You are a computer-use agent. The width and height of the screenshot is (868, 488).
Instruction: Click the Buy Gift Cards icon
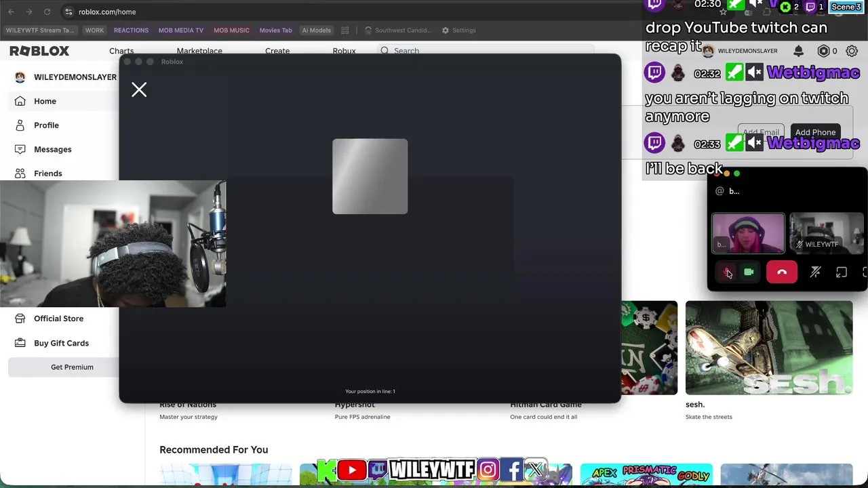[20, 343]
